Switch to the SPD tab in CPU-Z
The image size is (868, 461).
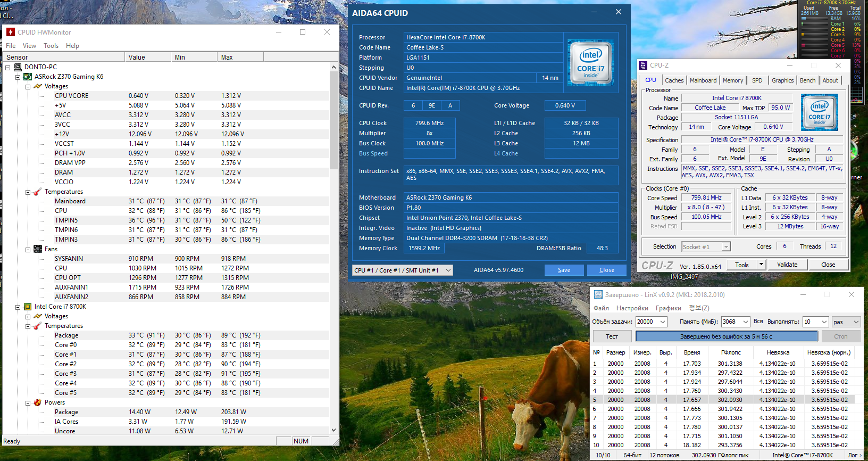(757, 80)
